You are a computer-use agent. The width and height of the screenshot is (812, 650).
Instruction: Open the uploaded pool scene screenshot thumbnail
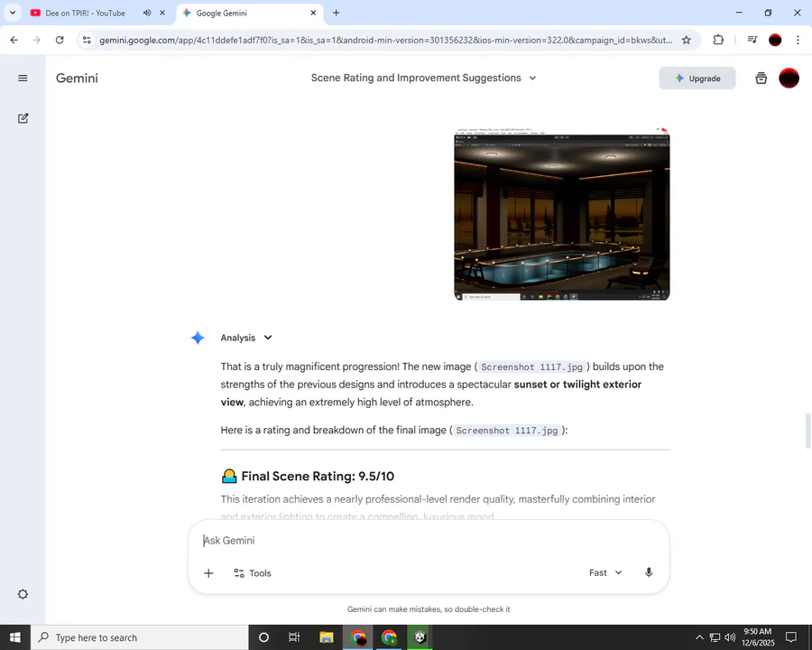click(562, 214)
